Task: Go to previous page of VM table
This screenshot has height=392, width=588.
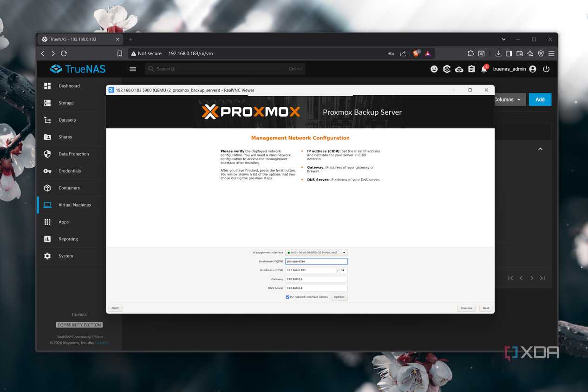Action: coord(521,278)
